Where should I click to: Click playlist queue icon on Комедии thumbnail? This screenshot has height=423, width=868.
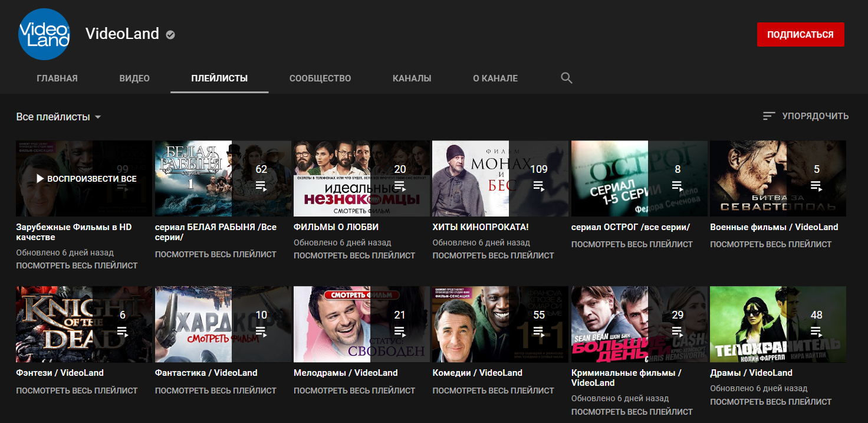point(539,332)
